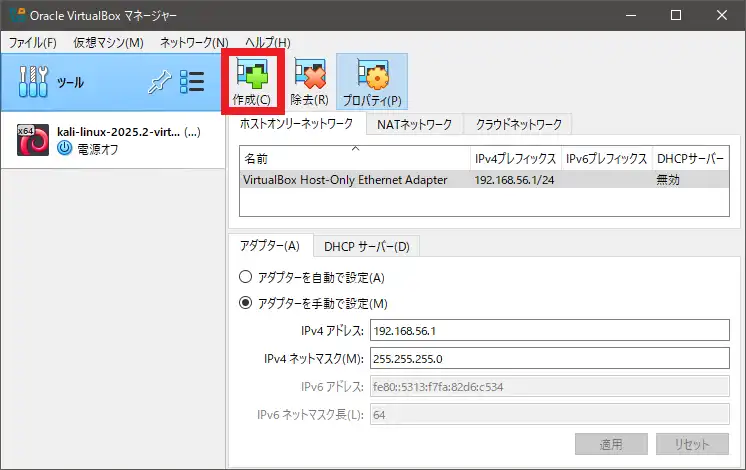
Task: Click the 192.168.56.1/24 prefix cell
Action: [x=514, y=180]
